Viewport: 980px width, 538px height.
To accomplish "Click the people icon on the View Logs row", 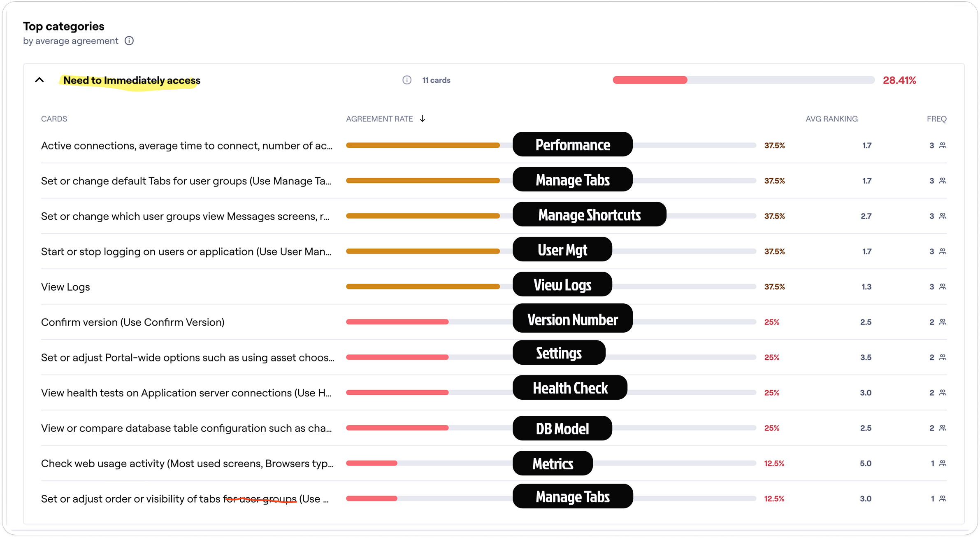I will coord(942,286).
